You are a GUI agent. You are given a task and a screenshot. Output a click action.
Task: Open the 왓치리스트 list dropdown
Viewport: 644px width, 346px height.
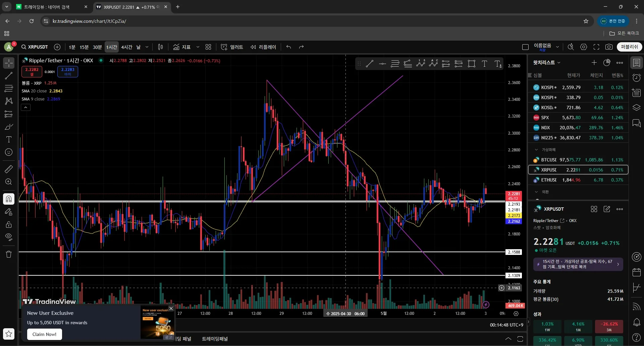(547, 63)
